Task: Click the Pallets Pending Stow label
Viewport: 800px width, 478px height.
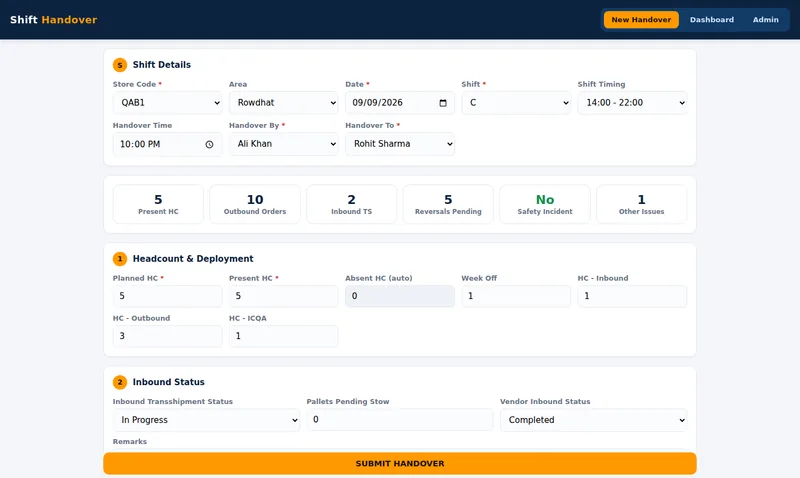Action: coord(348,401)
